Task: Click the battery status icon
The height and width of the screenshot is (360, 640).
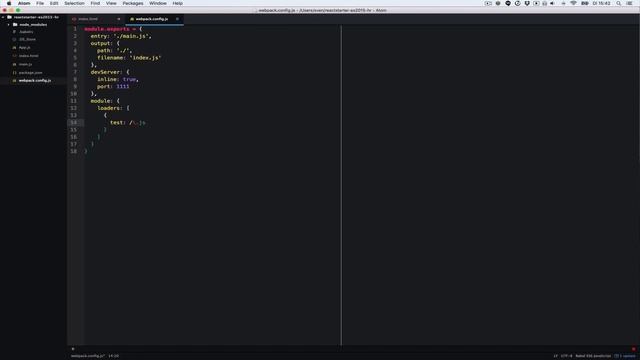Action: pyautogui.click(x=584, y=3)
